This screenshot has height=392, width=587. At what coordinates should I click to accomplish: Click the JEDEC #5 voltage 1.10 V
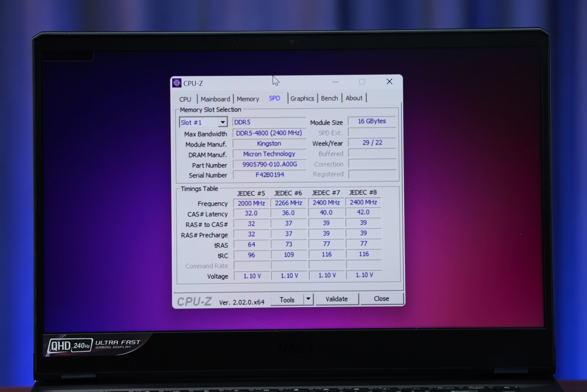pos(252,276)
